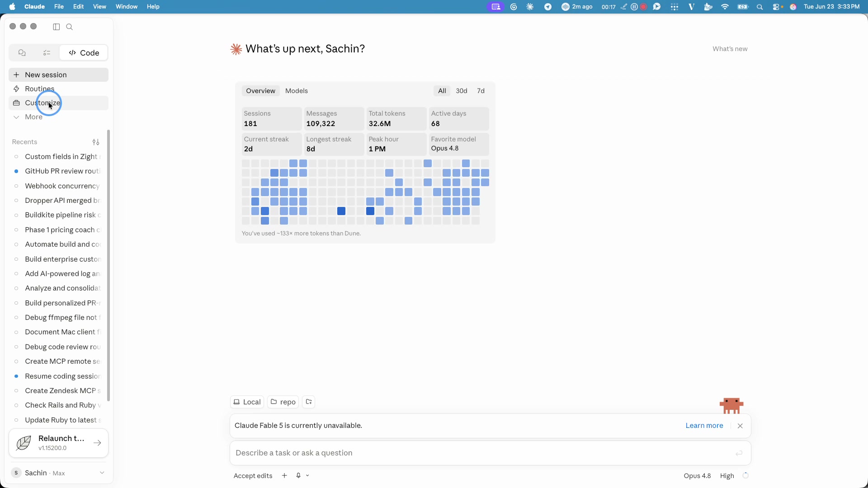Click the add folder icon beside repo

pos(309,402)
